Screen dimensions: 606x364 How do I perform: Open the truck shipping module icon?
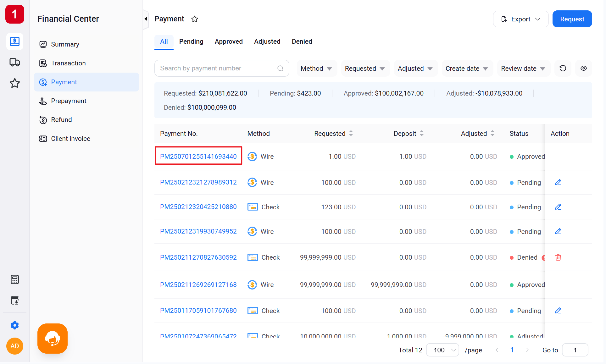click(15, 62)
